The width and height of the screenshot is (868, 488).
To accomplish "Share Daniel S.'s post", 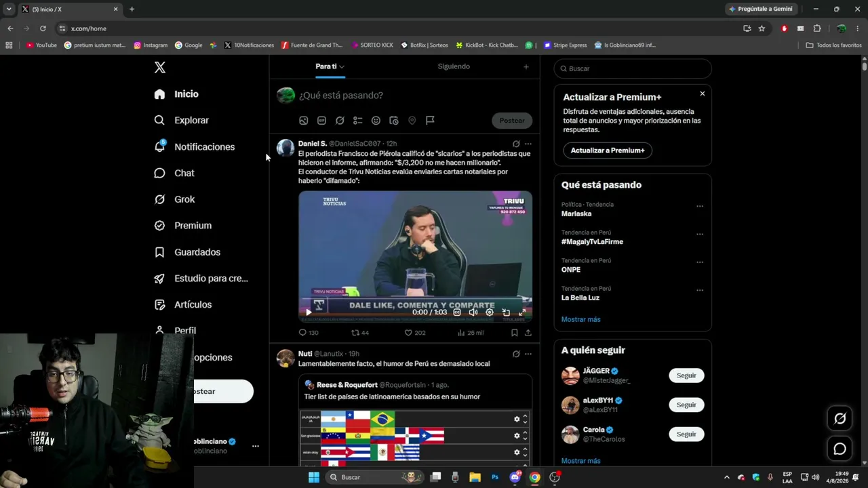I will point(528,333).
